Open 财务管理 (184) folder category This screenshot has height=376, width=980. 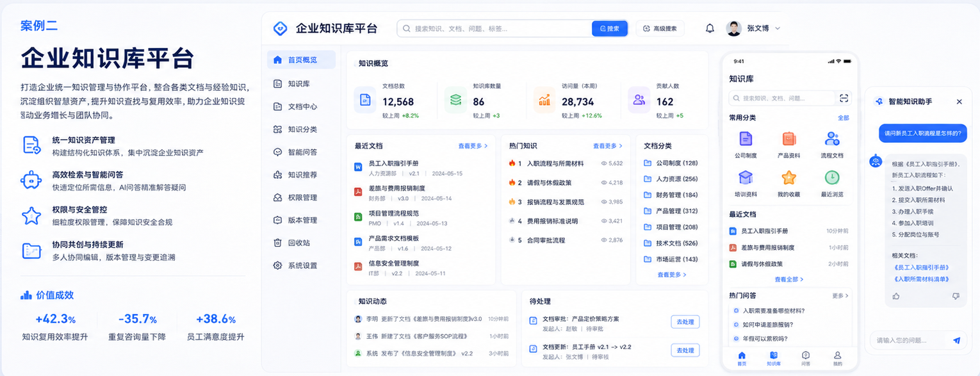coord(671,195)
